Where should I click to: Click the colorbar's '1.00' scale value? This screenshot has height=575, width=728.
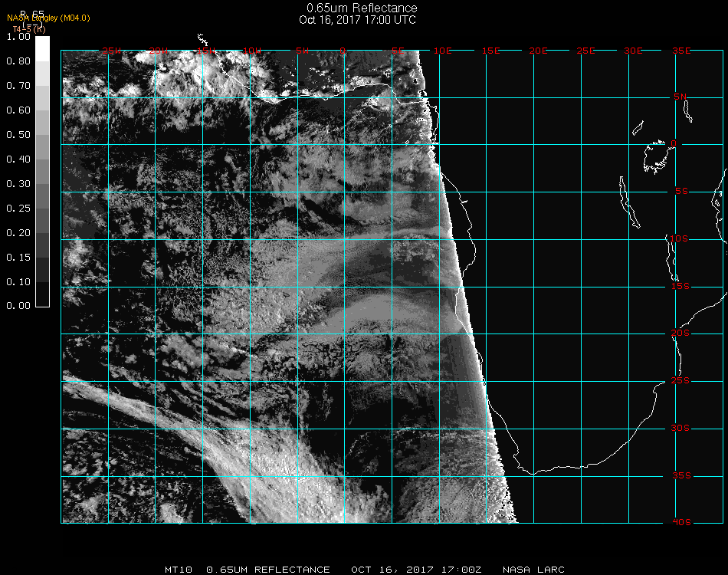(x=18, y=37)
